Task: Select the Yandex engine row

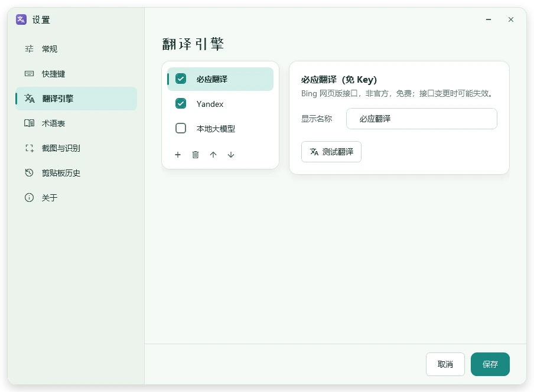Action: [220, 104]
